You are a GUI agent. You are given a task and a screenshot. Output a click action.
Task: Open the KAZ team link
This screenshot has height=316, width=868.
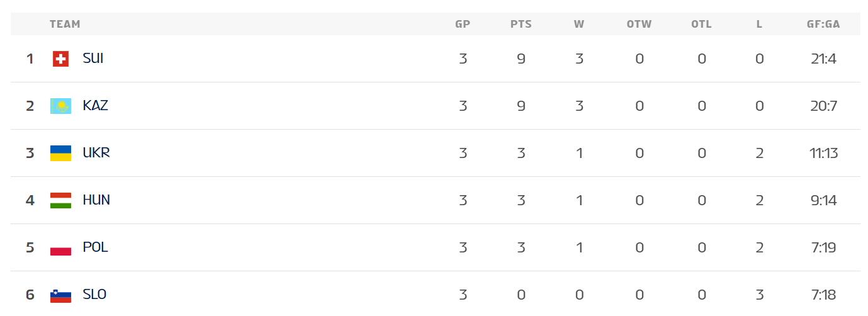96,106
